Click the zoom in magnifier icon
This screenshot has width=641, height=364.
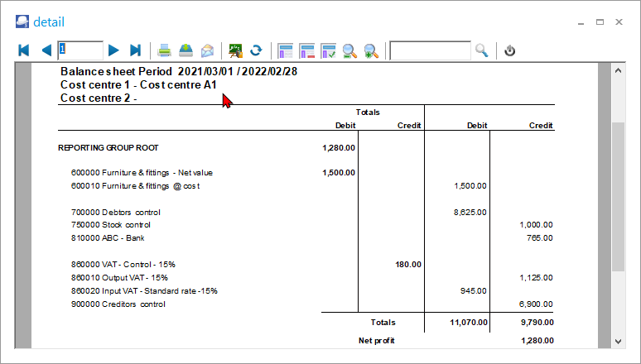(371, 50)
